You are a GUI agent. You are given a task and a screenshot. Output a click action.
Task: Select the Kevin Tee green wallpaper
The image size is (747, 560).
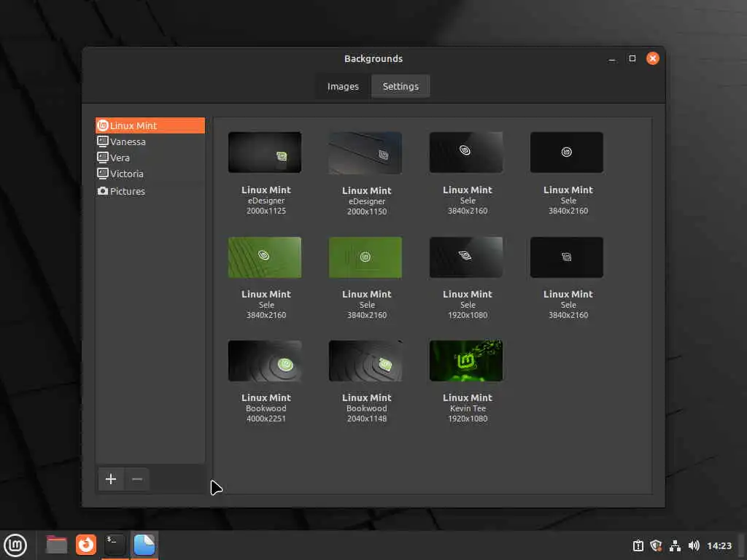466,361
